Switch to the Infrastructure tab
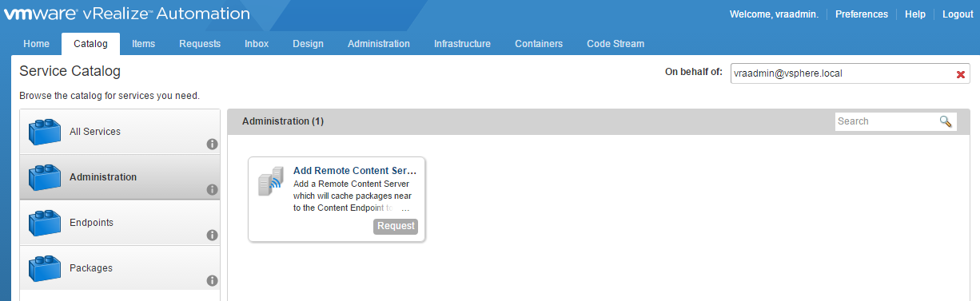Screen dimensions: 980x301 click(x=462, y=44)
